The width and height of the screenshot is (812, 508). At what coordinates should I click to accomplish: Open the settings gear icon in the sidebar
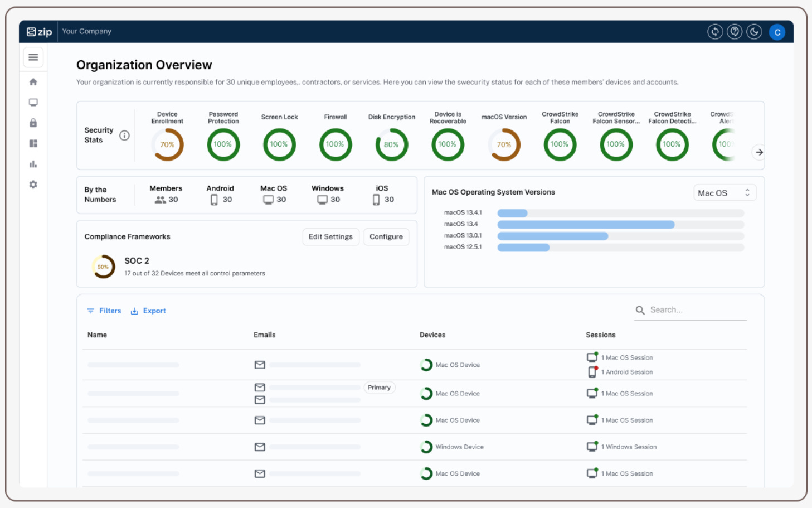click(33, 185)
